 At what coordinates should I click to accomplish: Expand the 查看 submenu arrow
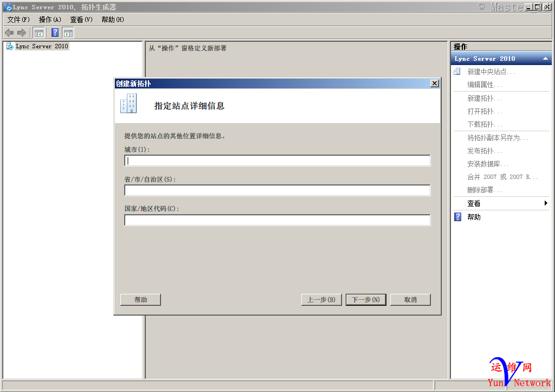(x=546, y=203)
